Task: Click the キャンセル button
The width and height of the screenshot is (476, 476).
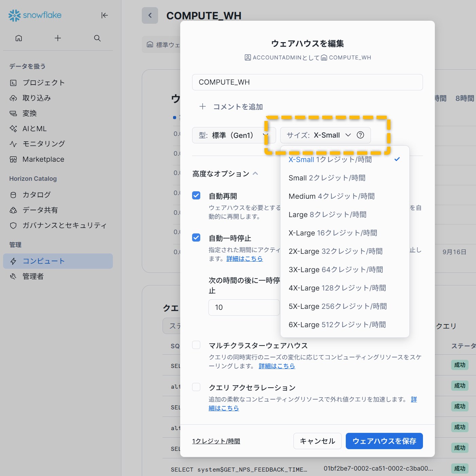Action: [317, 441]
